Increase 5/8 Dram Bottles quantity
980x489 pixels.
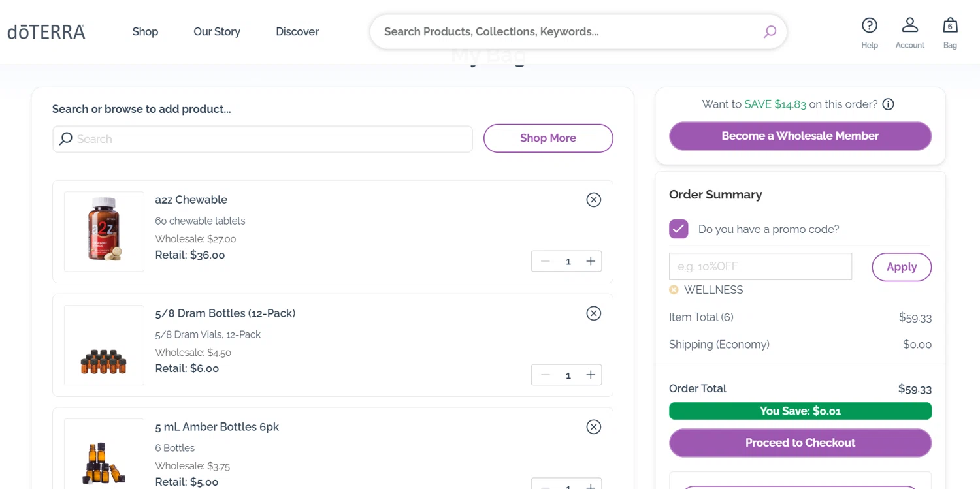click(591, 375)
